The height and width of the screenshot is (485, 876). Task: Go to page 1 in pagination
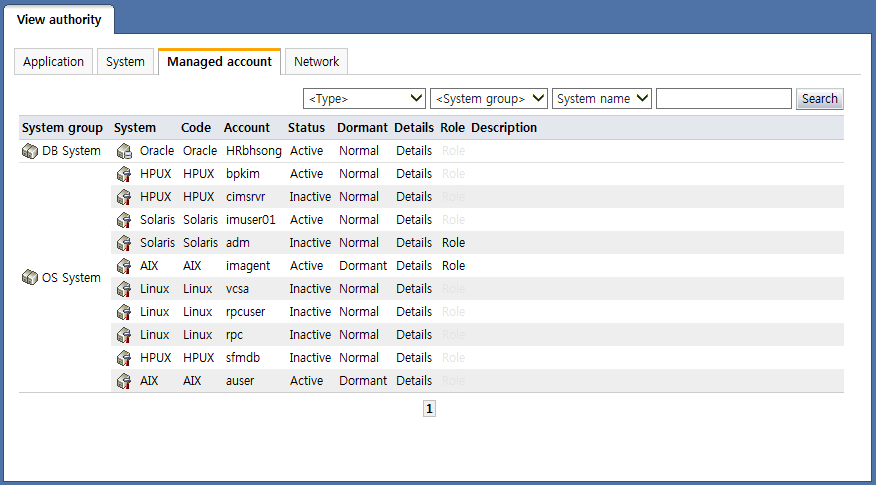pos(429,409)
